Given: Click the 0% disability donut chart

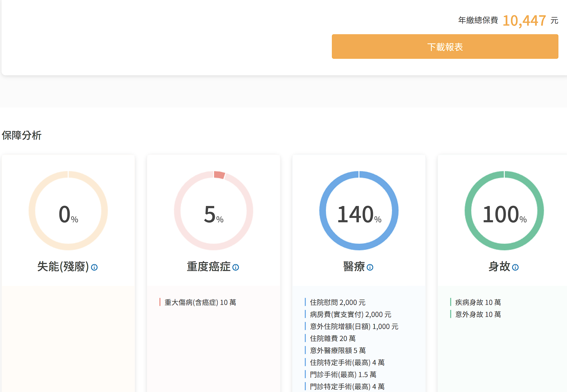Looking at the screenshot, I should pos(68,211).
